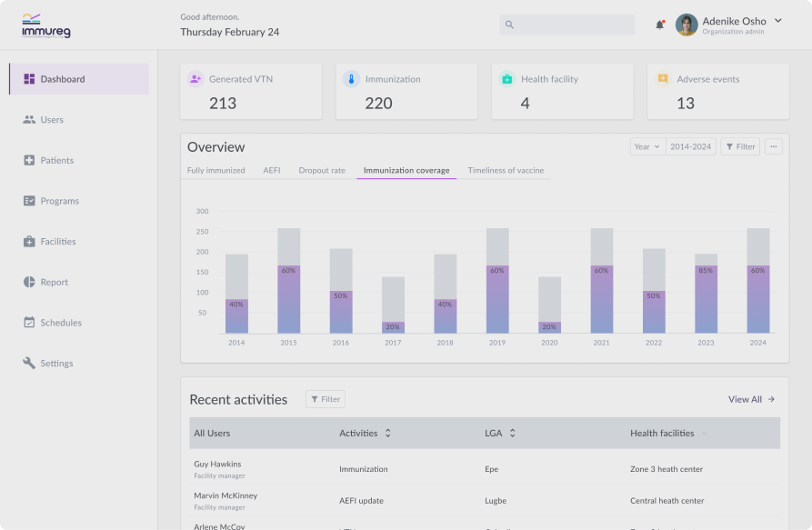The height and width of the screenshot is (530, 812).
Task: Click the 2017 bar labeled 20%
Action: click(x=393, y=327)
